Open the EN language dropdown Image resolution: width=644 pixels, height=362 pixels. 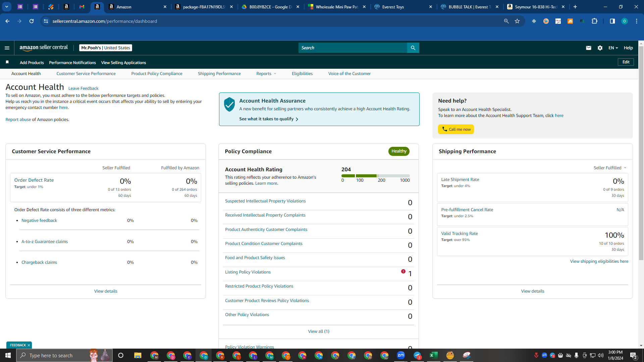point(613,48)
